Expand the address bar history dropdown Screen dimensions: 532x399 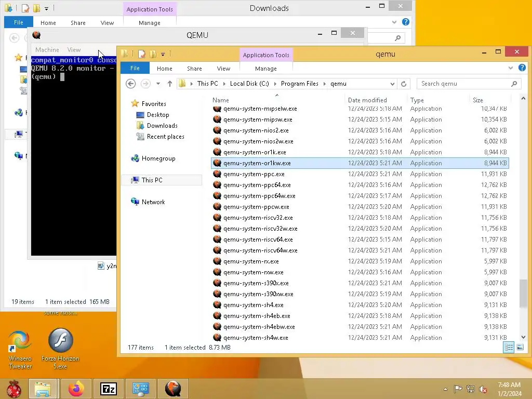coord(392,84)
